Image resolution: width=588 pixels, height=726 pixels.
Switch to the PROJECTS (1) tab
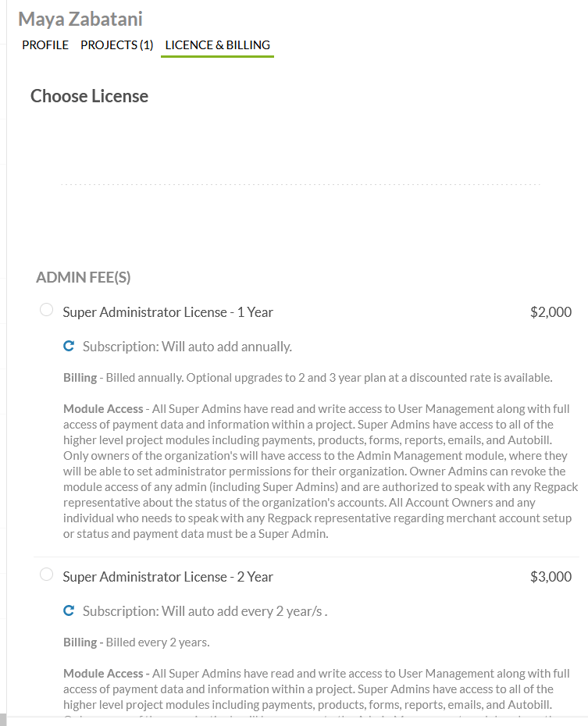point(117,45)
